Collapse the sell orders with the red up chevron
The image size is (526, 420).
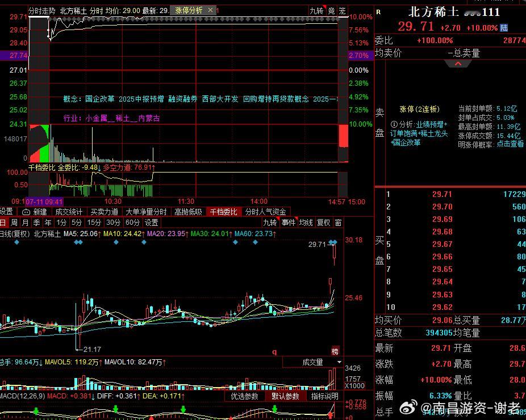[458, 64]
